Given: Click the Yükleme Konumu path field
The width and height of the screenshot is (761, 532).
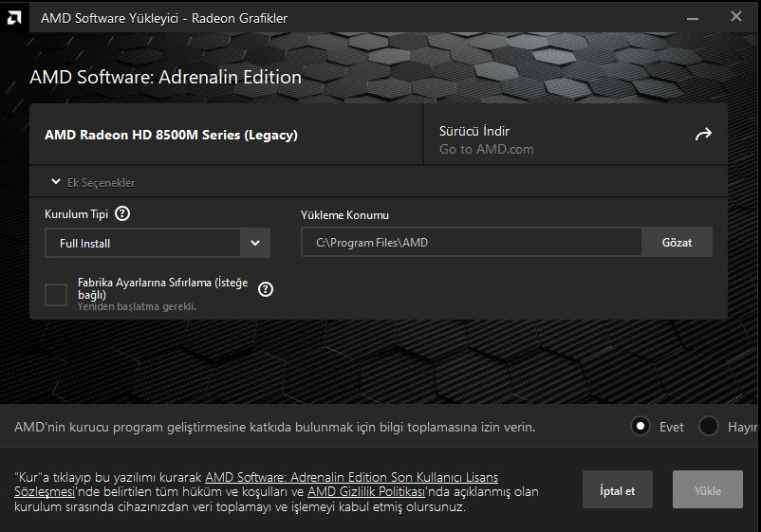Looking at the screenshot, I should pyautogui.click(x=472, y=243).
